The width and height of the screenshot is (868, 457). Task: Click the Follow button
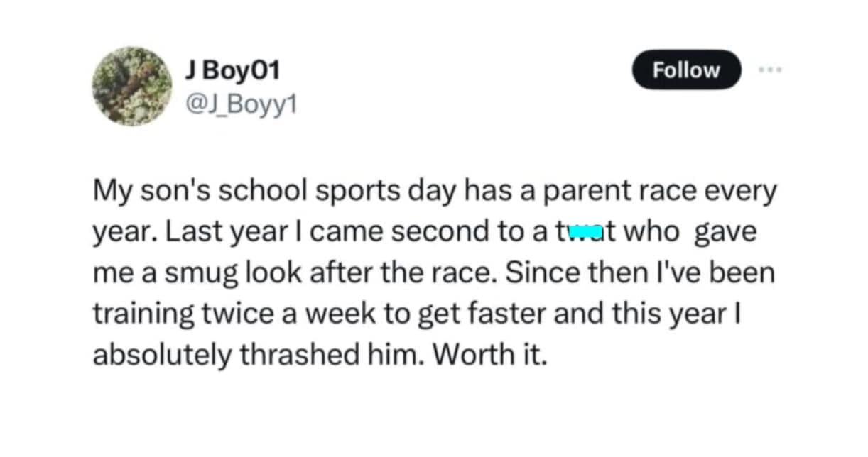[685, 70]
